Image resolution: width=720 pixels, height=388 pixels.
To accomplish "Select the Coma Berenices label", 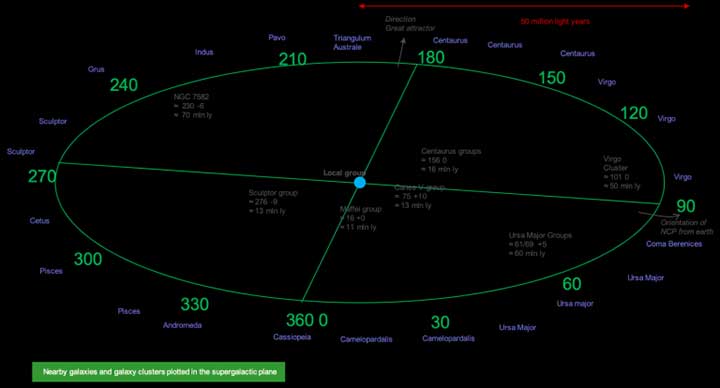I will click(x=674, y=244).
